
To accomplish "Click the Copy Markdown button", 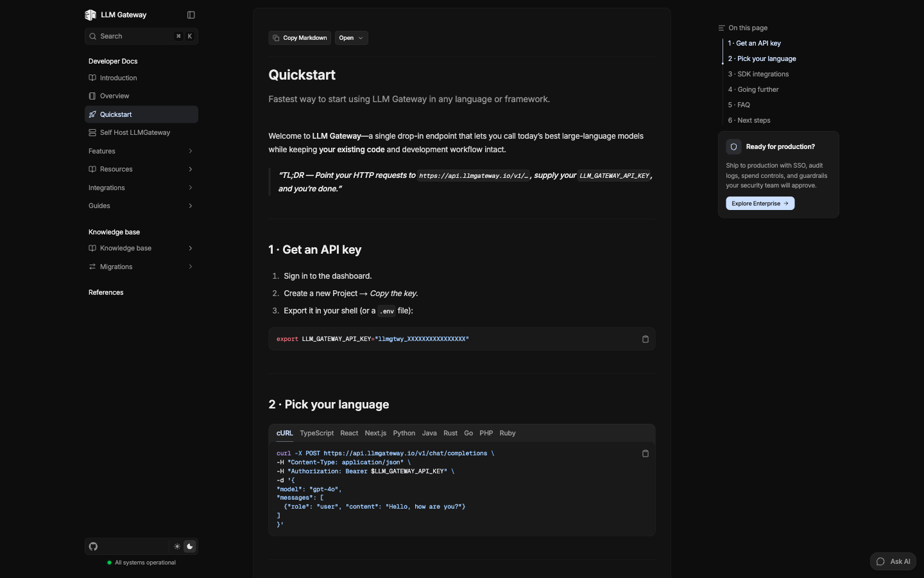I will [300, 38].
